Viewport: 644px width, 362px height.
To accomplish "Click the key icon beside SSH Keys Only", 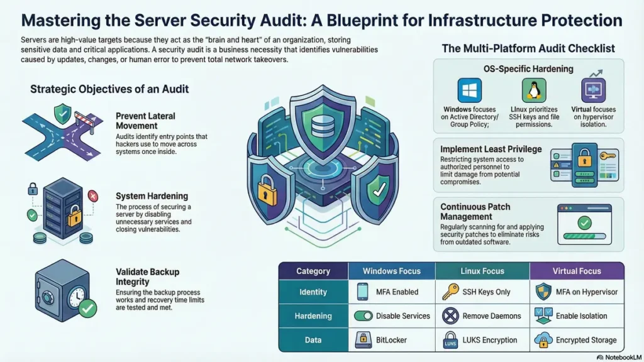I will 450,292.
